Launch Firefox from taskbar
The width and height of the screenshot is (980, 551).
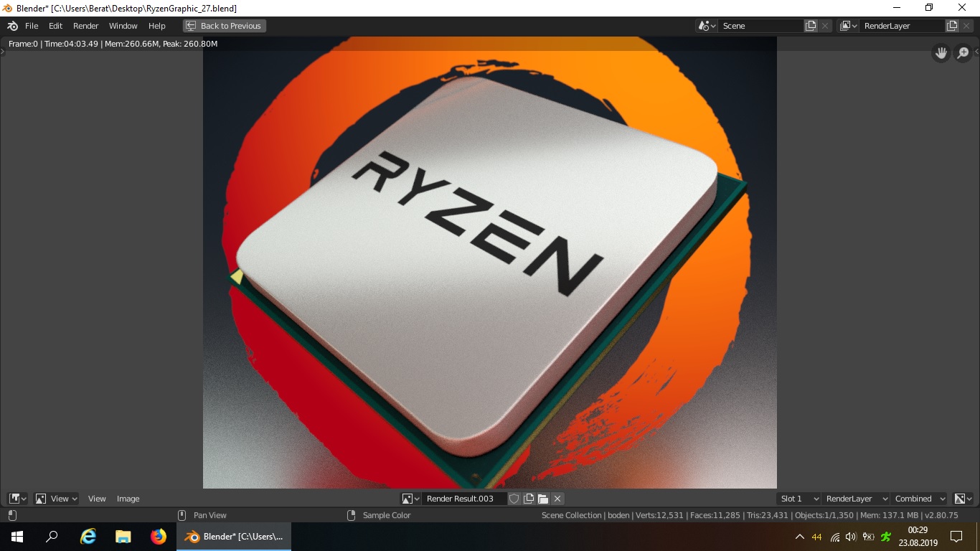[x=159, y=537]
